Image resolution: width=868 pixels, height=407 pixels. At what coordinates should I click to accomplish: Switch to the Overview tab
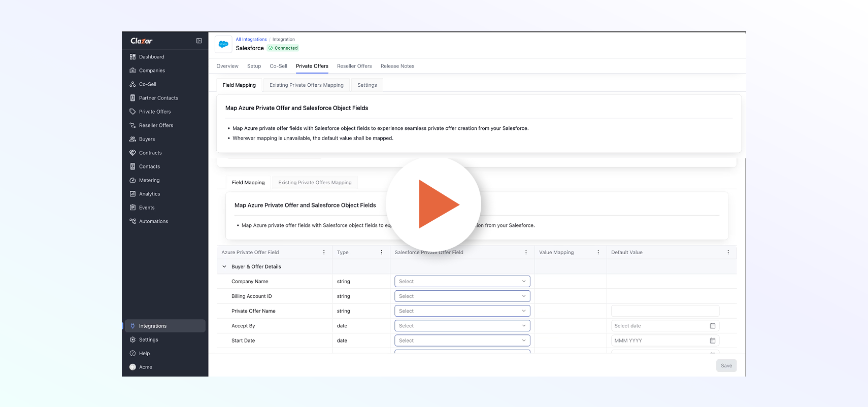(x=227, y=66)
